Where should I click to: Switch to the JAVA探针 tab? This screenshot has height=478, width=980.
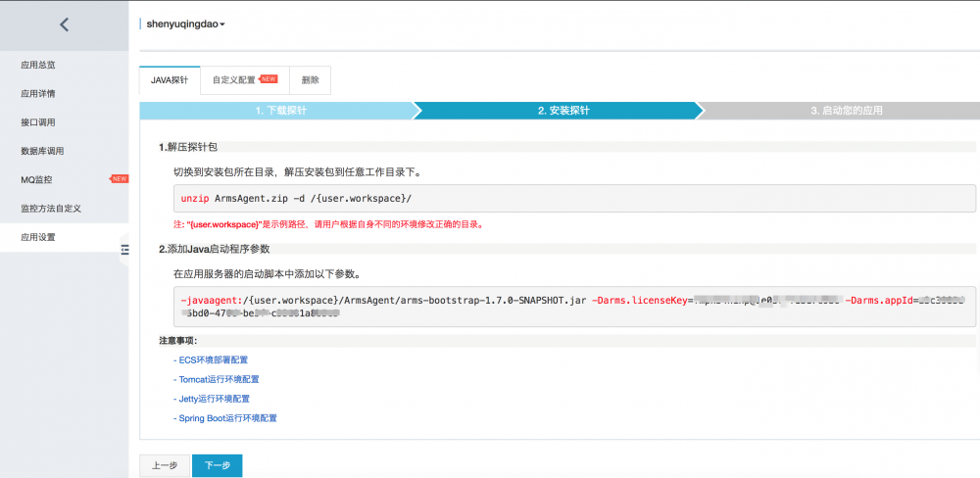[170, 80]
